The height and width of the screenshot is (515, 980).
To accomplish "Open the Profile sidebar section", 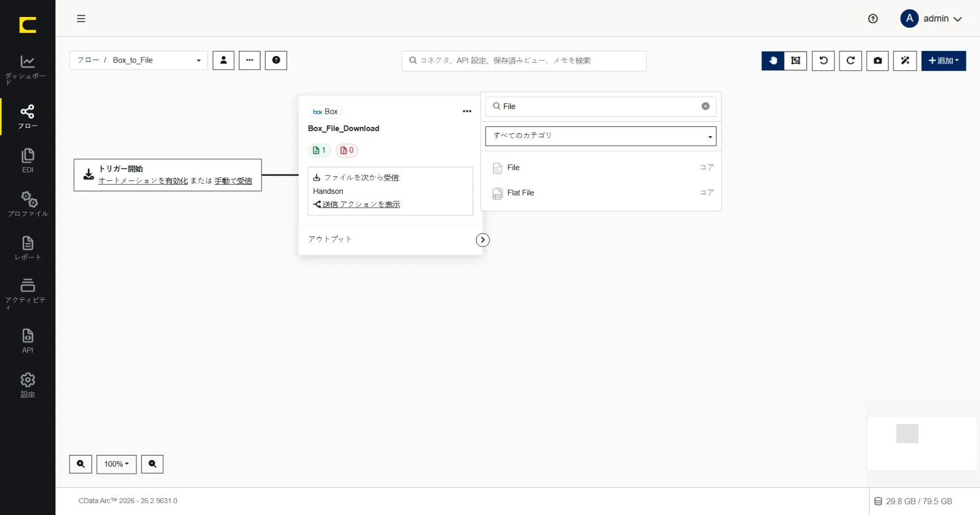I will [27, 205].
